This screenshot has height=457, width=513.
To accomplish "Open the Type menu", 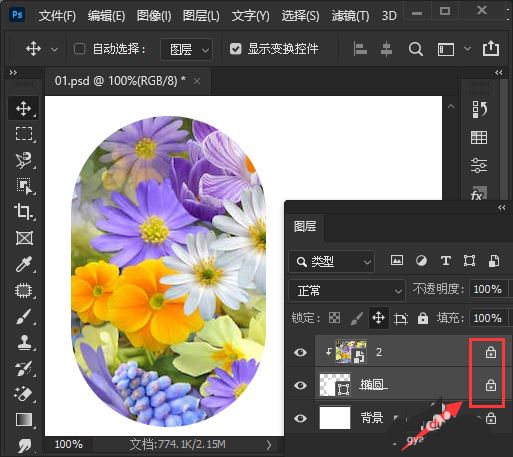I will click(x=250, y=16).
